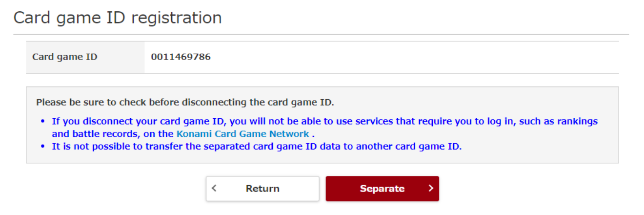Click the Return button

coord(262,189)
